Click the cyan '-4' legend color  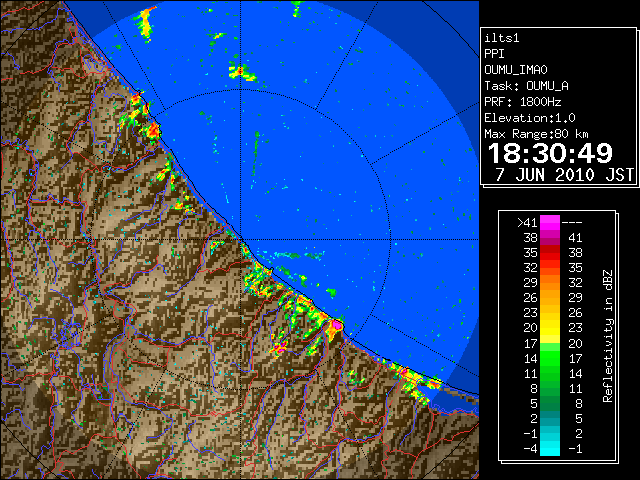pos(550,448)
